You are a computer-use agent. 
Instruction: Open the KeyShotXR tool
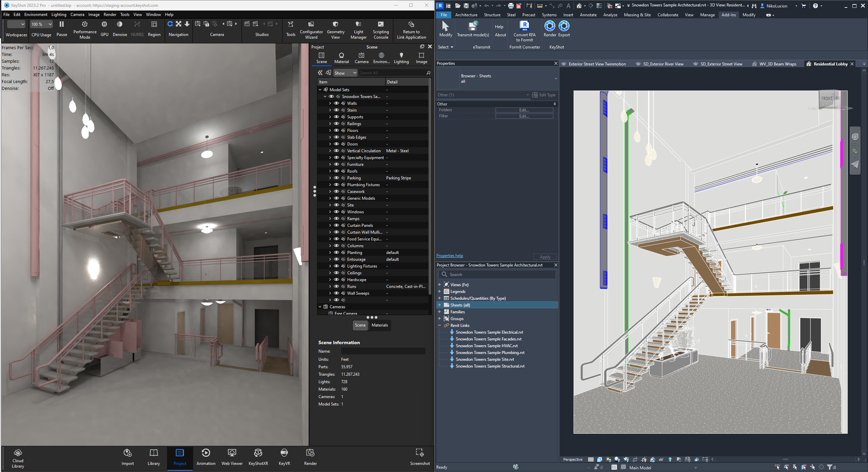point(258,453)
